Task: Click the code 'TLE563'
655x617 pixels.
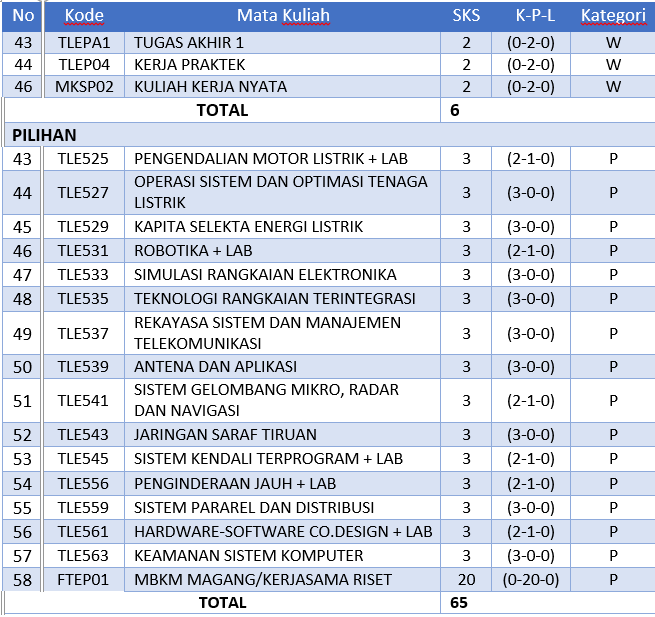Action: click(x=83, y=556)
